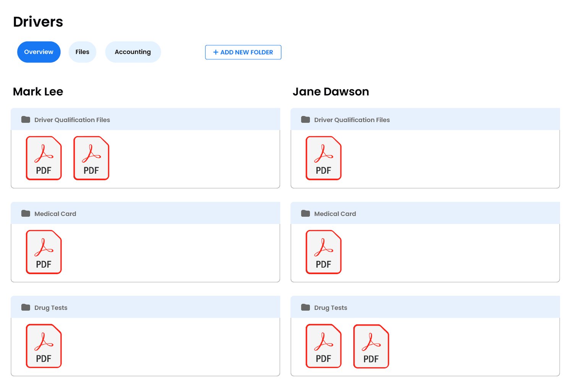Open Jane Dawson's Medical Card PDF
Screen dimensions: 573x392
(324, 252)
